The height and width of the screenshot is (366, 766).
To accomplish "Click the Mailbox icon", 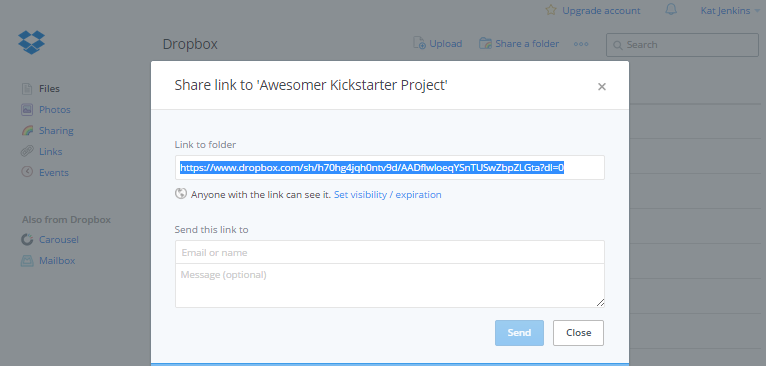I will (27, 260).
